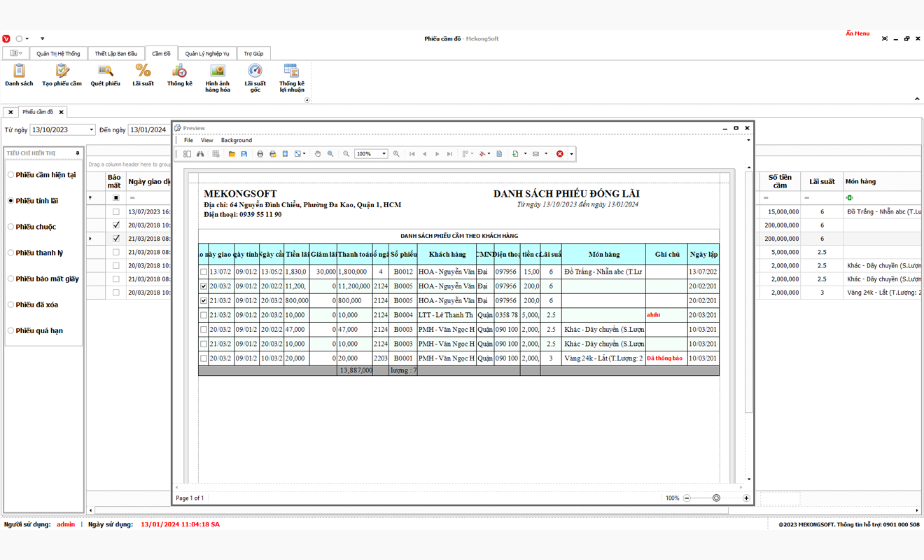
Task: Click the Open folder icon in Preview
Action: [x=232, y=154]
